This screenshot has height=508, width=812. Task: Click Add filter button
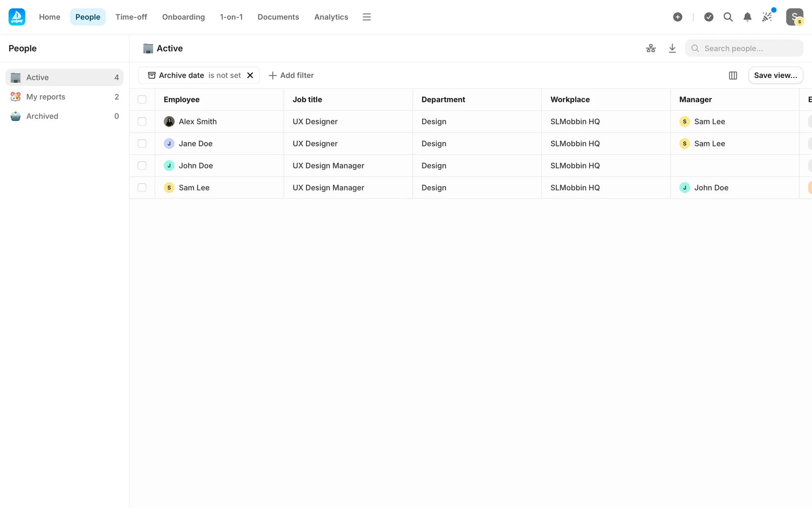pyautogui.click(x=291, y=75)
